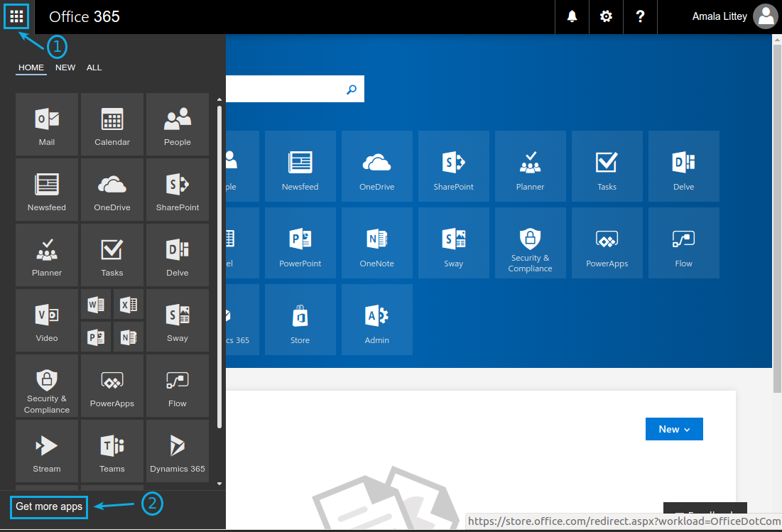The image size is (782, 532).
Task: Click the small Excel icon in the launcher
Action: click(129, 304)
